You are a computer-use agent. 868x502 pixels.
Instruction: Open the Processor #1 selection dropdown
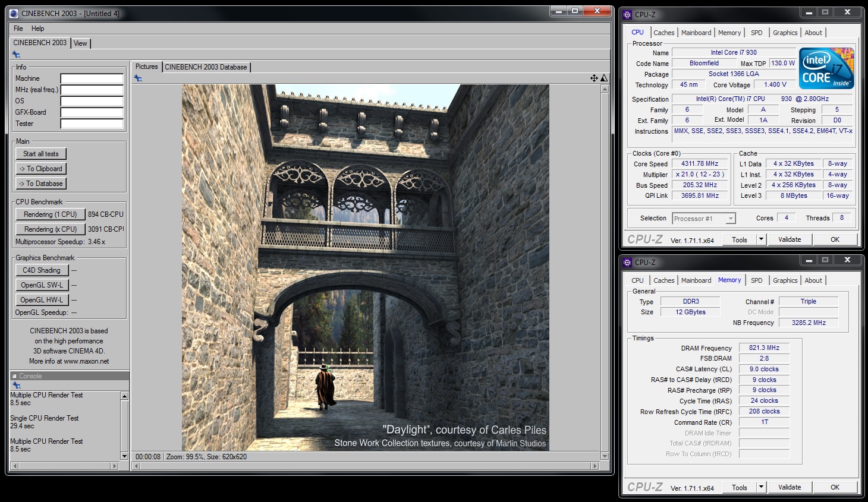731,219
